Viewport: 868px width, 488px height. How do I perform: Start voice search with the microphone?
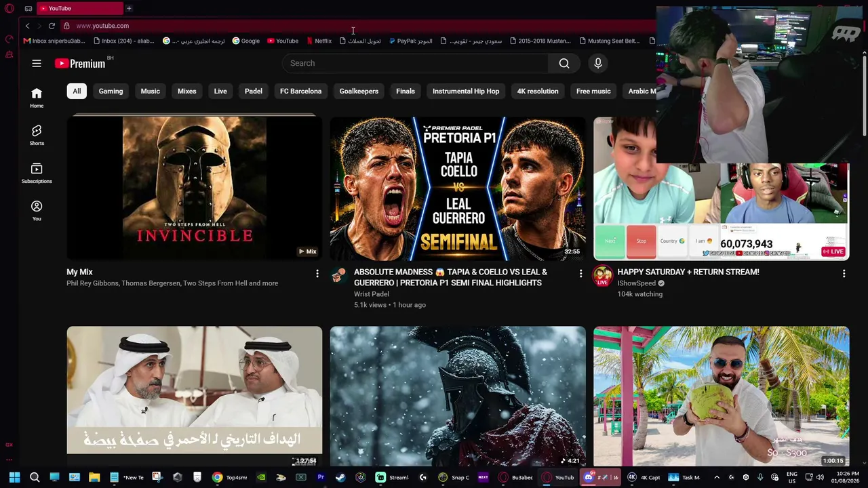[598, 63]
